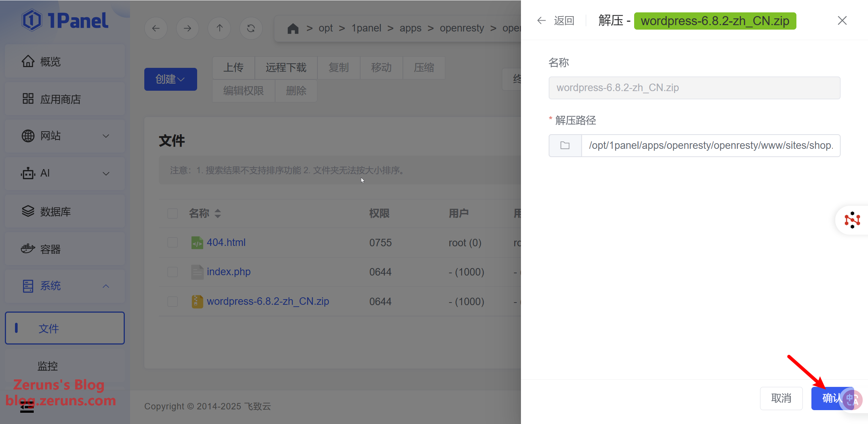Sort files by 名称 column arrows

pyautogui.click(x=218, y=213)
